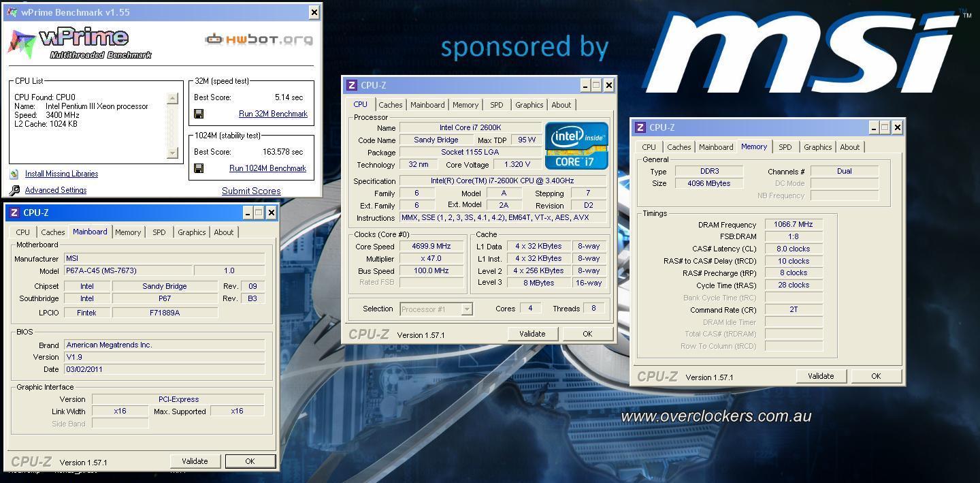
Task: Click Run 1024M Benchmark link
Action: point(267,168)
